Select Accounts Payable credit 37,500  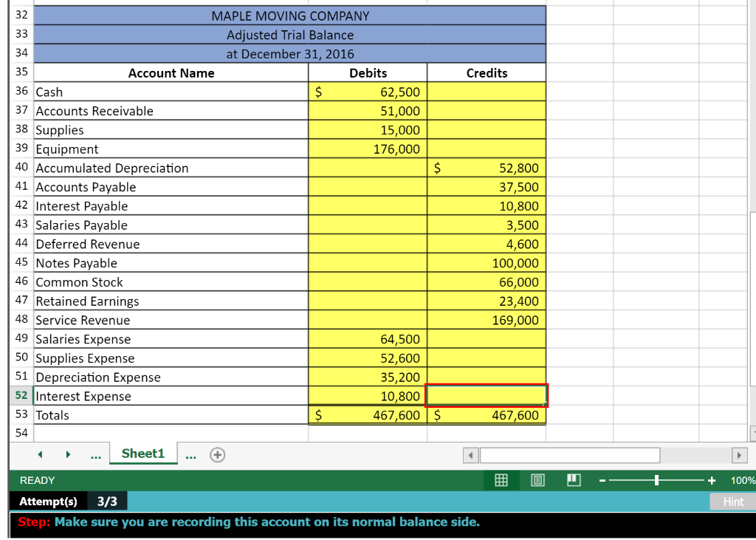(487, 187)
